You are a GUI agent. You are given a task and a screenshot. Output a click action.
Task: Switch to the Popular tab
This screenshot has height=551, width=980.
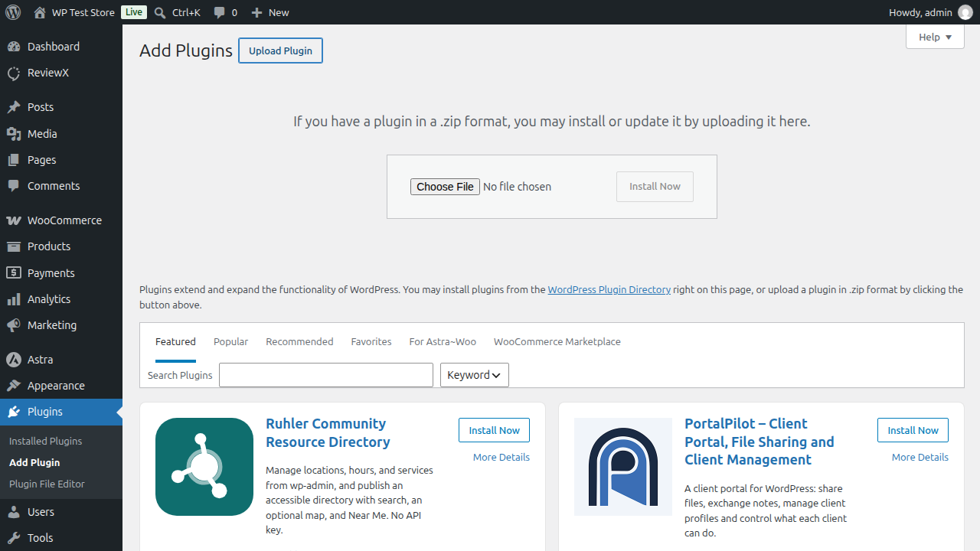(230, 342)
